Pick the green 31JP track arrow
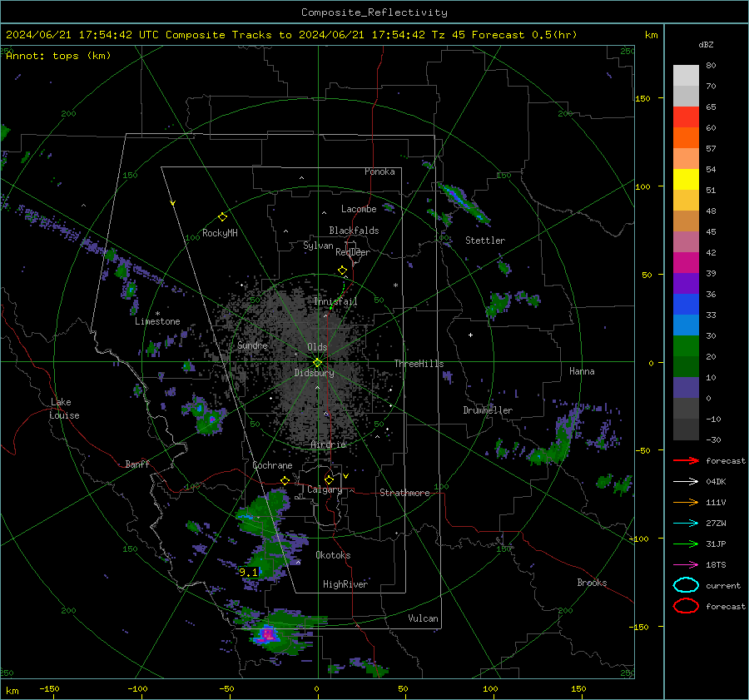Image resolution: width=749 pixels, height=700 pixels. [x=686, y=544]
